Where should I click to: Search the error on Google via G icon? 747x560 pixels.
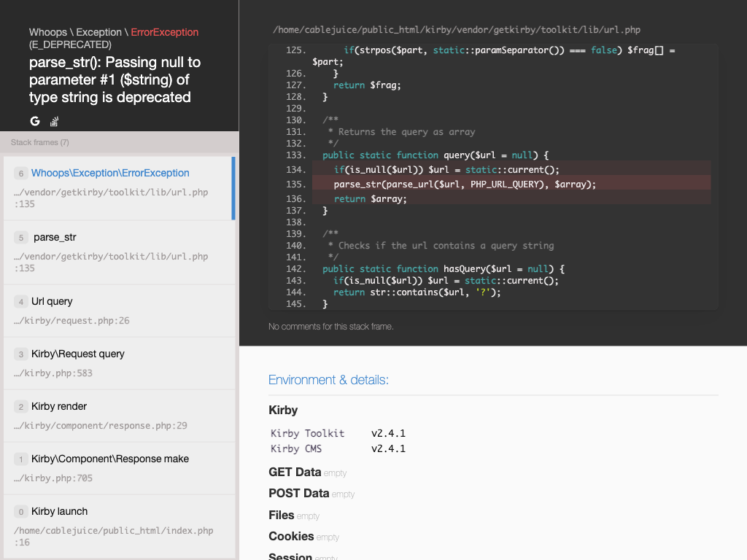(35, 121)
